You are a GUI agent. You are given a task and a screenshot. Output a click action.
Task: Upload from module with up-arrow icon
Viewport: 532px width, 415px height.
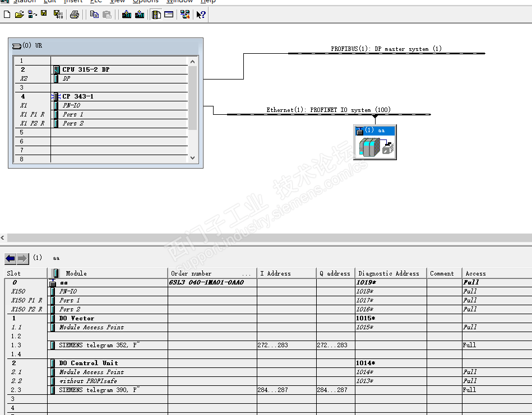tap(140, 15)
